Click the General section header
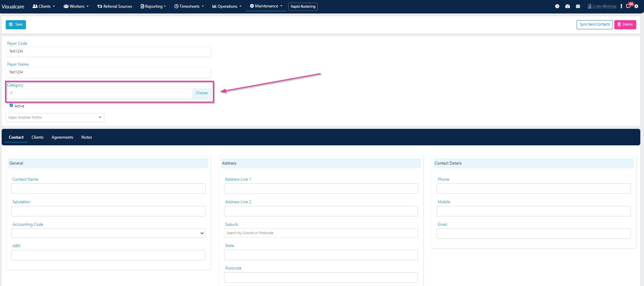 point(108,163)
